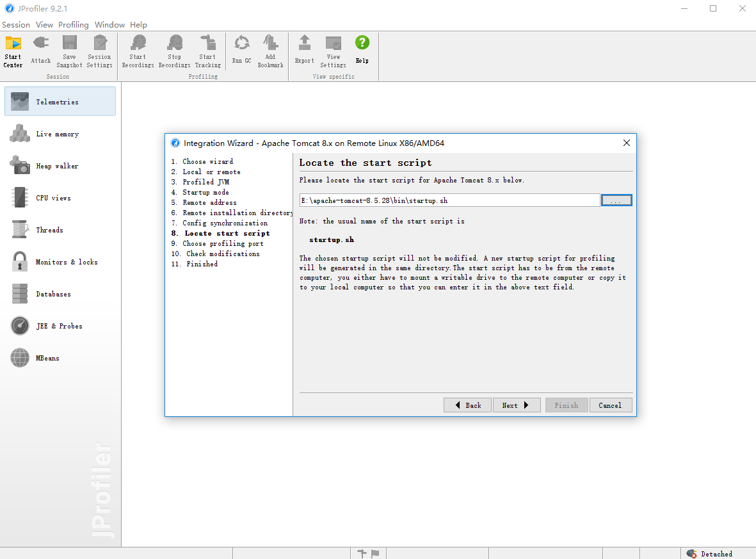Click 'Locate the start script' heading
Image resolution: width=756 pixels, height=559 pixels.
point(366,163)
